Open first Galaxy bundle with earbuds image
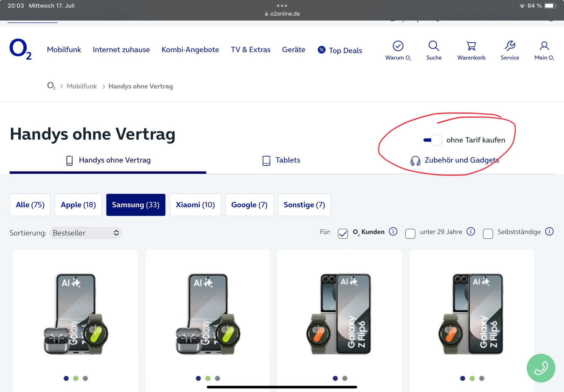This screenshot has height=392, width=564. pos(76,314)
